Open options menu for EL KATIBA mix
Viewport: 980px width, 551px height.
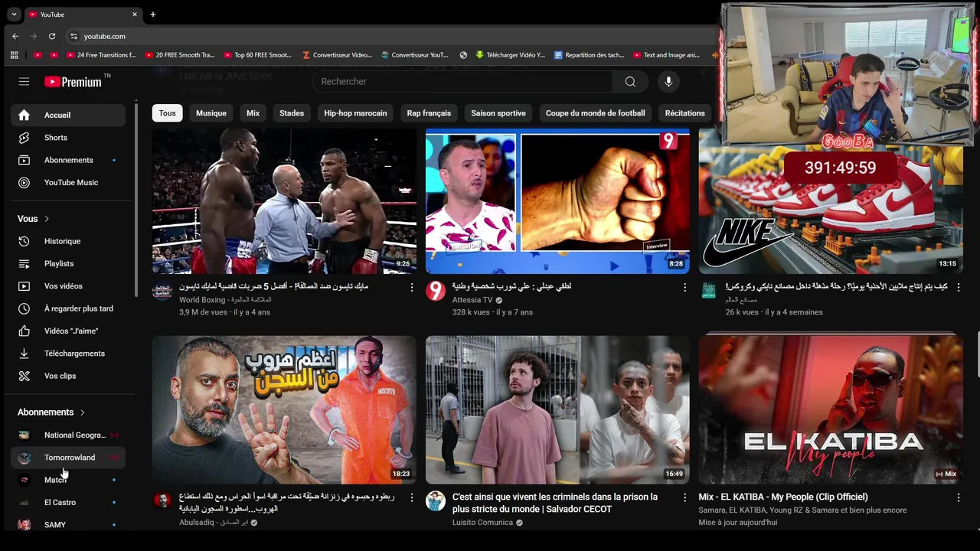(958, 497)
